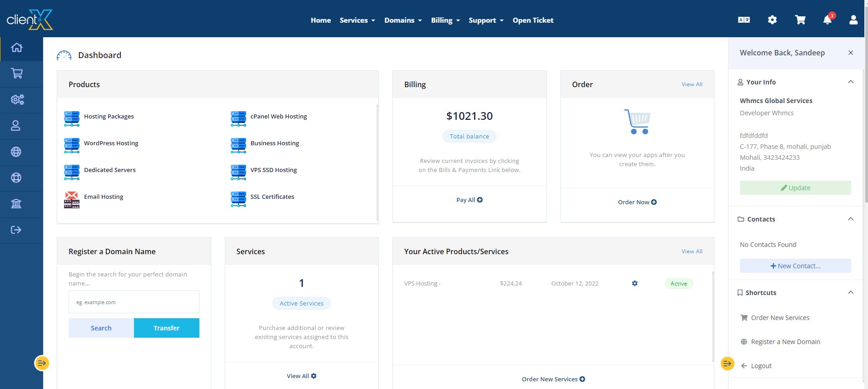Collapse the Your Info section
The width and height of the screenshot is (868, 389).
point(850,82)
